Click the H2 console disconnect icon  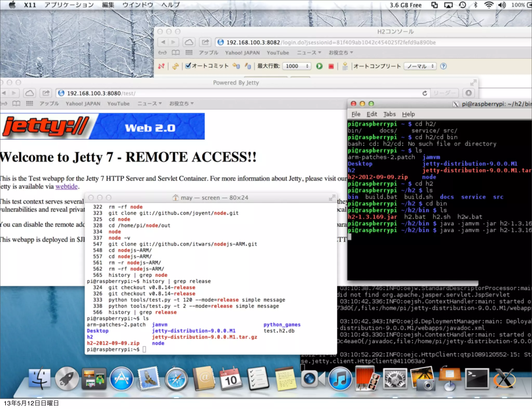[x=161, y=66]
